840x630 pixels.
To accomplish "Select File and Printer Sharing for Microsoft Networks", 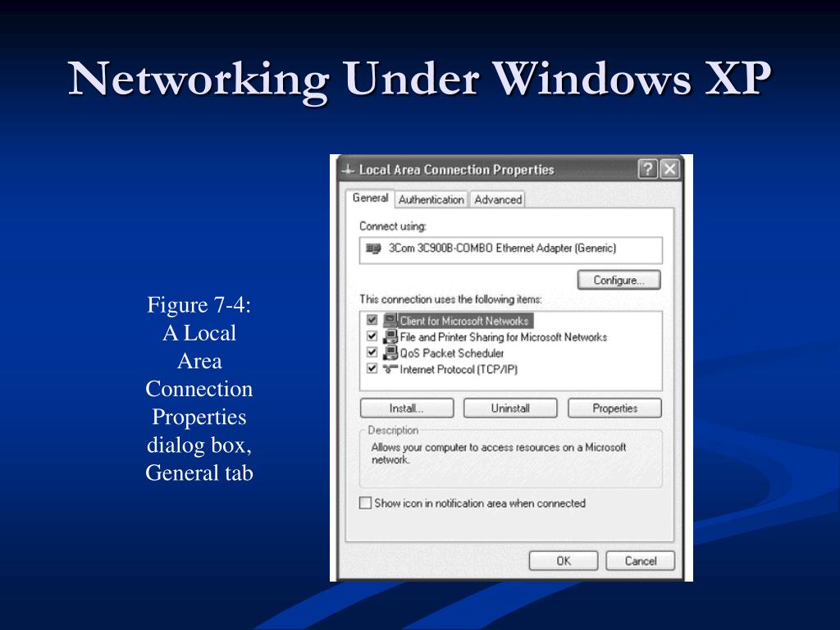I will click(x=503, y=337).
